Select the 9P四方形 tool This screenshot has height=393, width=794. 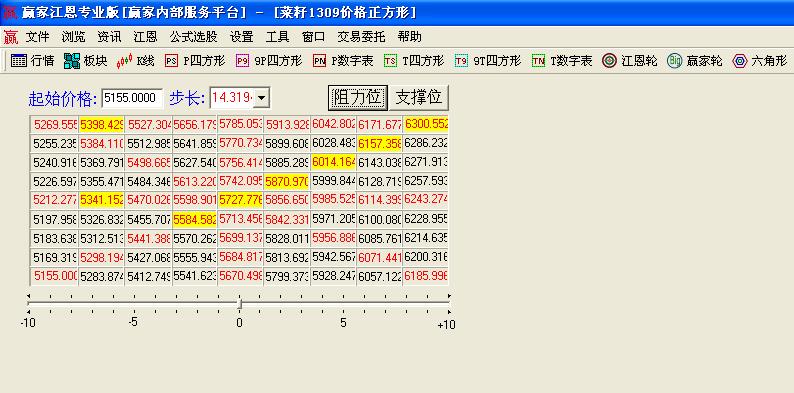[x=269, y=61]
